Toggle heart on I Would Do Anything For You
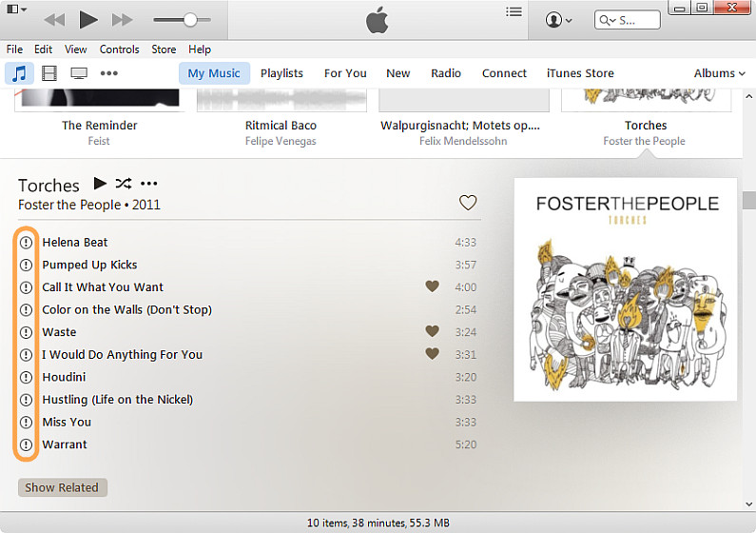Image resolution: width=756 pixels, height=533 pixels. (432, 354)
